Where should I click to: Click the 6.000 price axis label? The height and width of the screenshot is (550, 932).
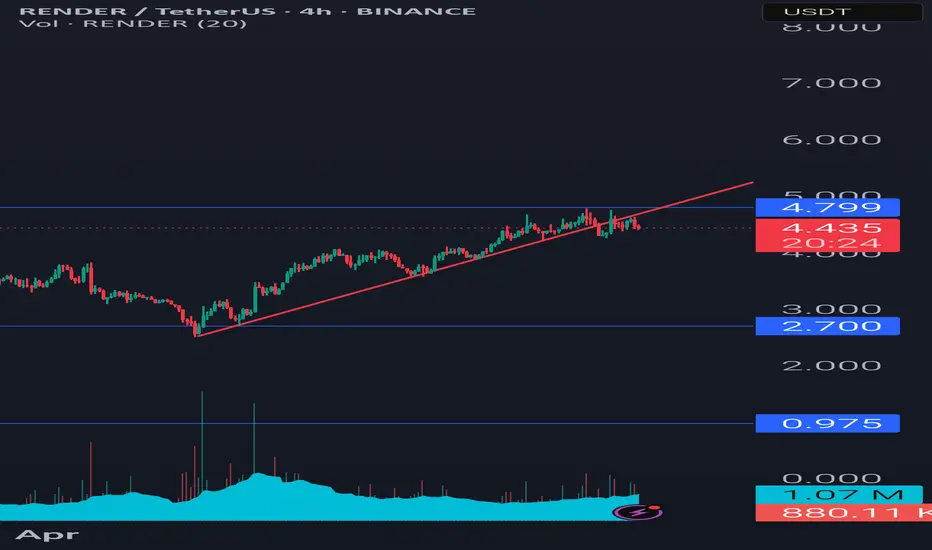(x=831, y=140)
